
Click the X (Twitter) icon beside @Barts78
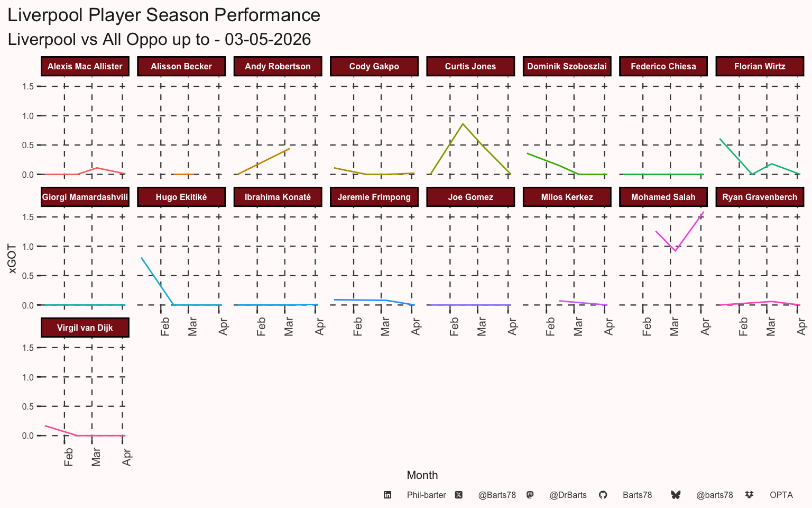coord(459,495)
